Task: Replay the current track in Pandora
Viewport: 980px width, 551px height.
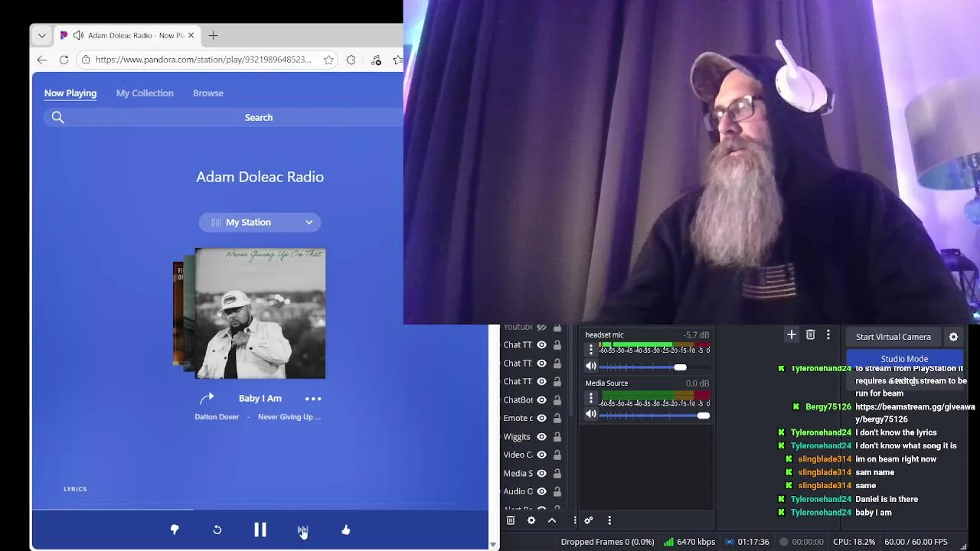Action: (x=217, y=530)
